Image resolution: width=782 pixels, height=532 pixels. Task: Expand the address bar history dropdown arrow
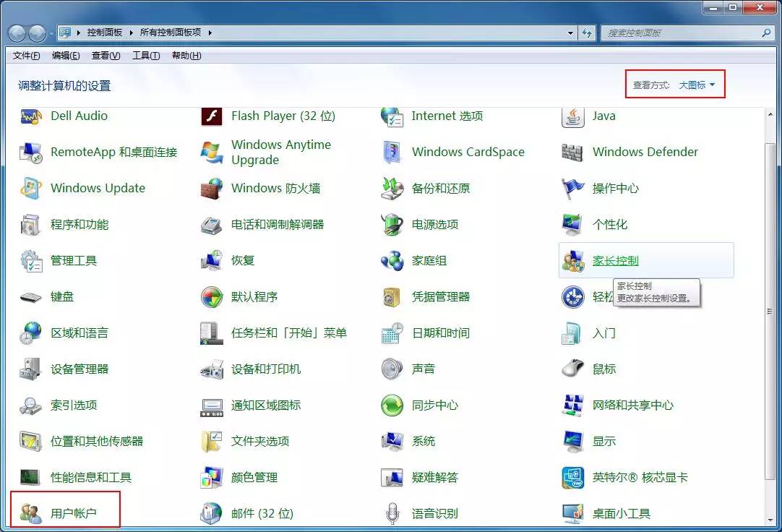click(x=570, y=33)
